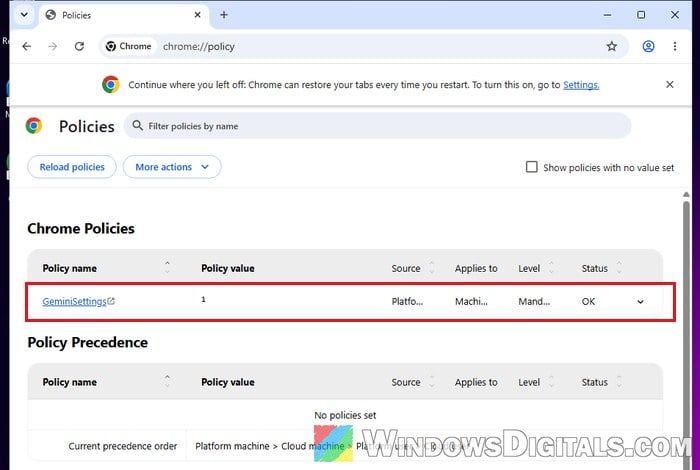700x470 pixels.
Task: Open the Settings link in the infobar
Action: coord(581,85)
